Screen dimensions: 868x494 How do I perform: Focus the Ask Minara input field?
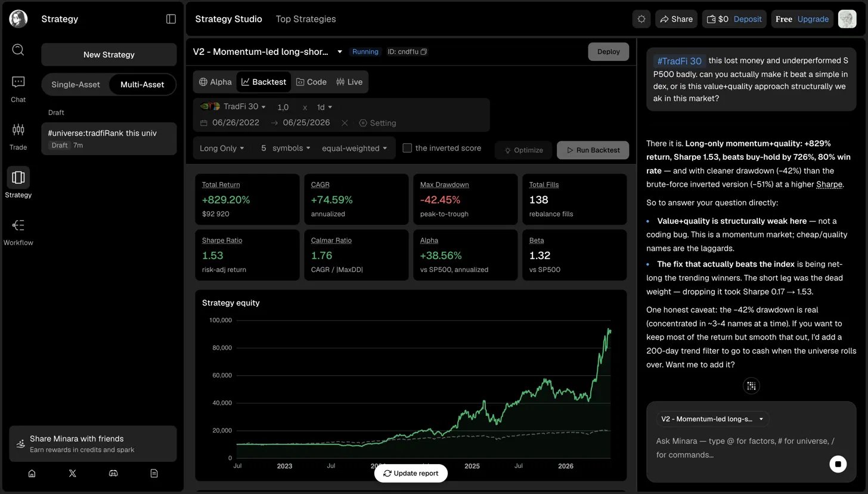coord(739,448)
